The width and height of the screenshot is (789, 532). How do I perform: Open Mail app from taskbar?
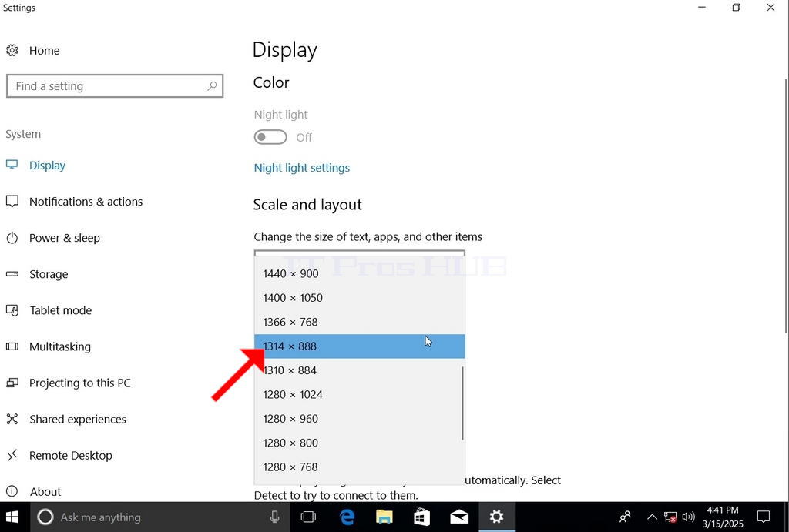pyautogui.click(x=459, y=517)
